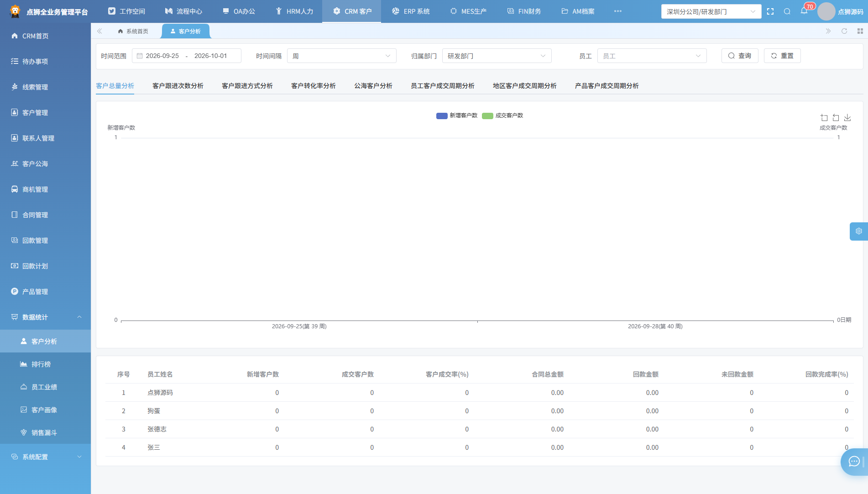This screenshot has width=868, height=494.
Task: Click 张德志 in employee table
Action: [x=157, y=429]
